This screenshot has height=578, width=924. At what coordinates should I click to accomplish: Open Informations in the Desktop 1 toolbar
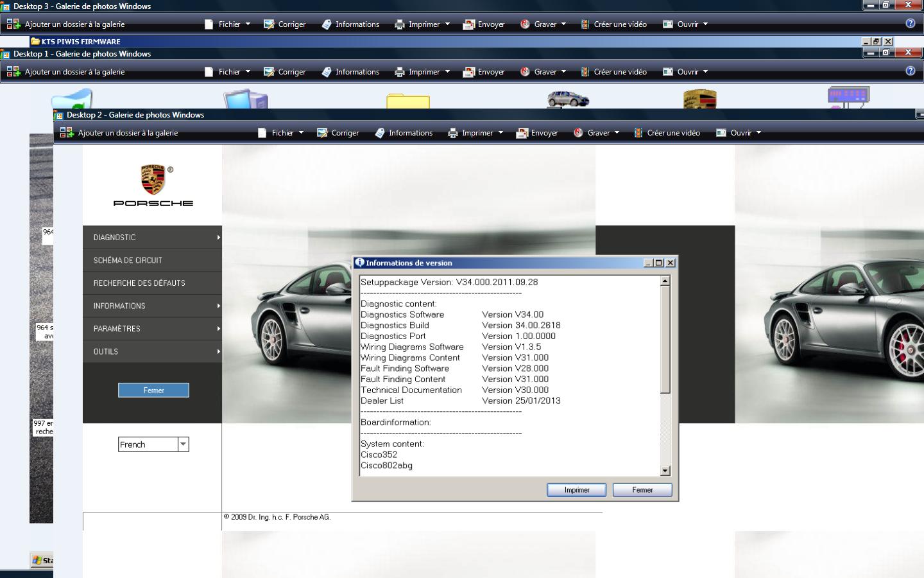(350, 72)
